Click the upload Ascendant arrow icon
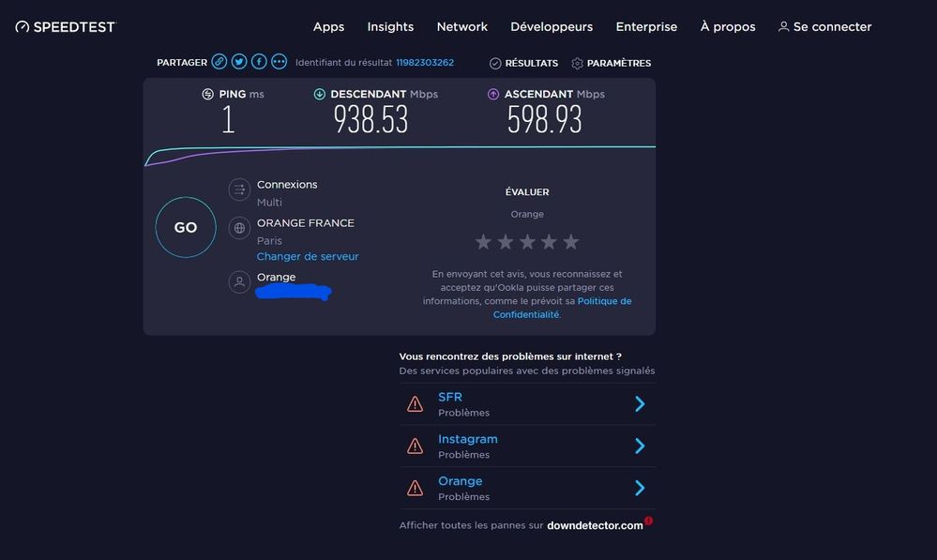 pyautogui.click(x=493, y=94)
